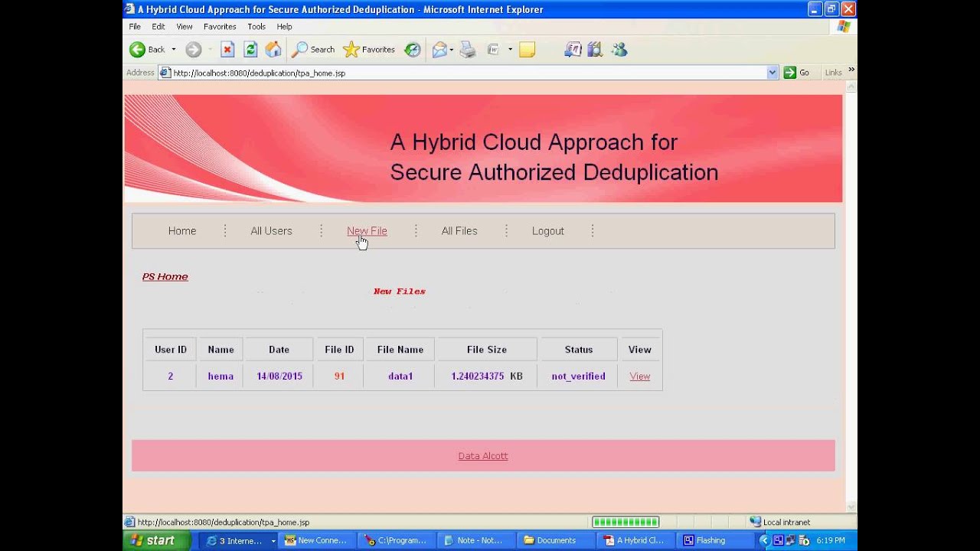Screen dimensions: 980x551
Task: Open the Help menu
Action: (284, 26)
